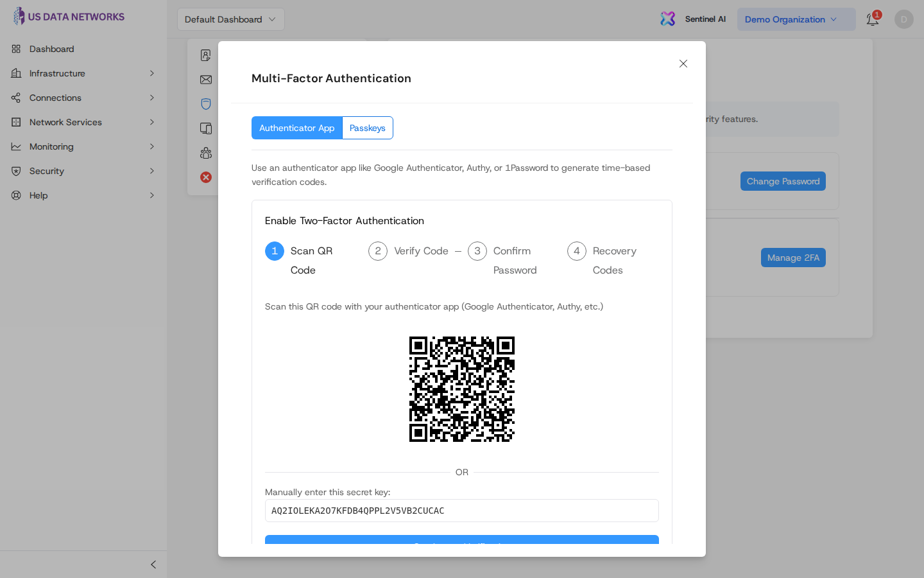Screen dimensions: 924x578
Task: Expand the Security menu chevron
Action: [x=152, y=171]
